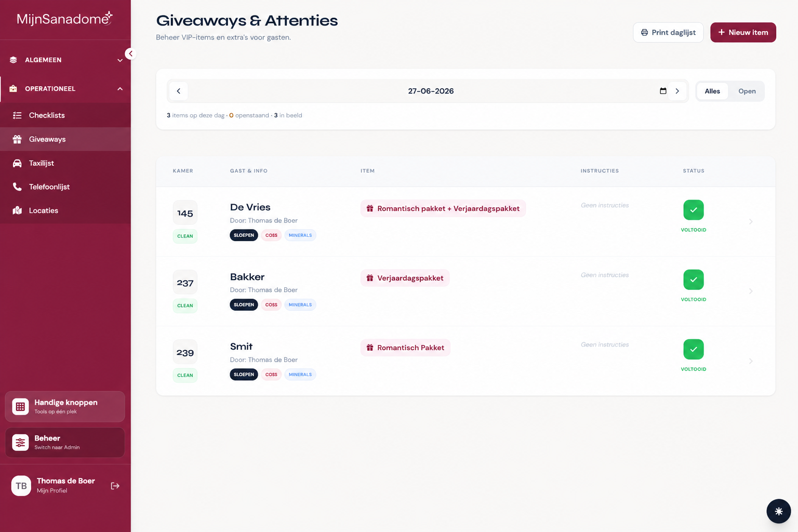Click room number 237 badge
Image resolution: width=798 pixels, height=532 pixels.
tap(185, 283)
